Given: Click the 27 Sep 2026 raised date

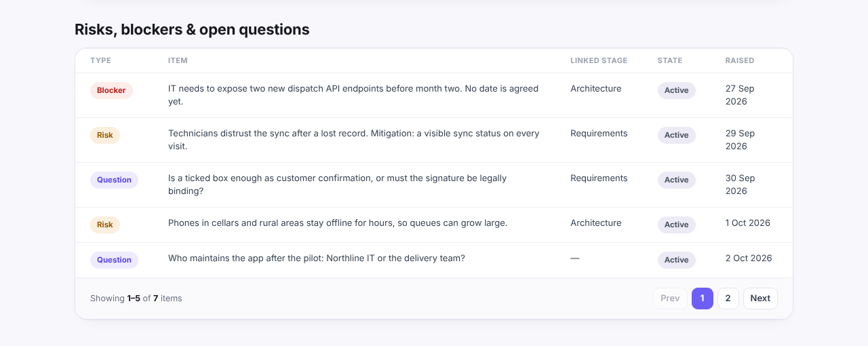Looking at the screenshot, I should [x=740, y=95].
